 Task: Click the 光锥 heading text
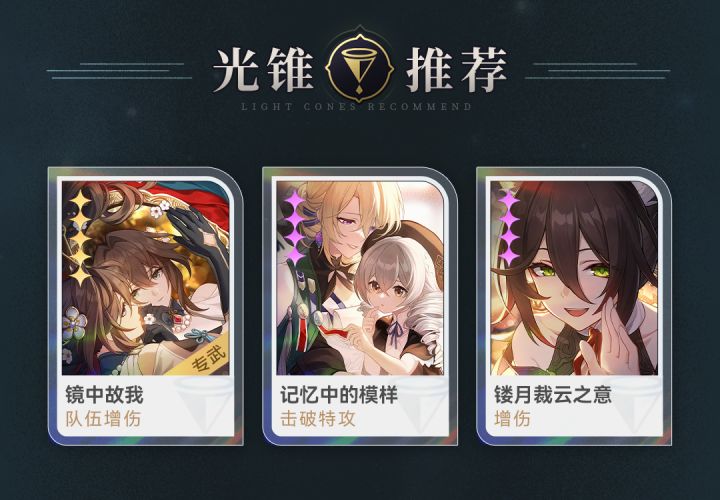click(x=264, y=70)
